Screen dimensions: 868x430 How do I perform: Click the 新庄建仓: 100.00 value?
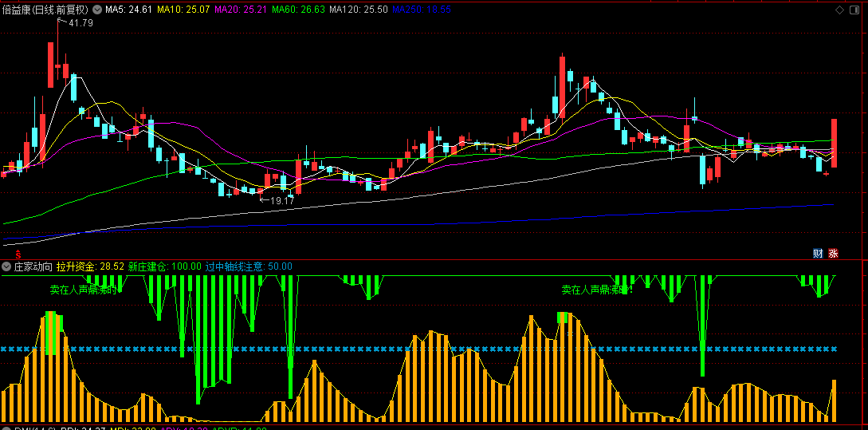[164, 266]
